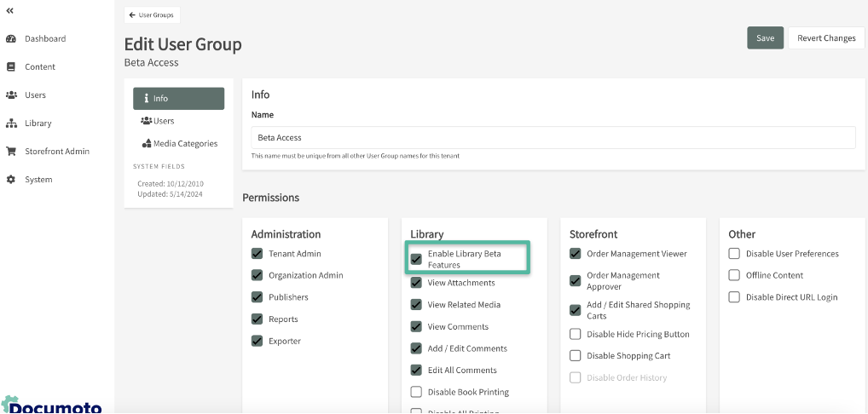The image size is (868, 414).
Task: Click the Media Categories shapes icon
Action: (147, 144)
